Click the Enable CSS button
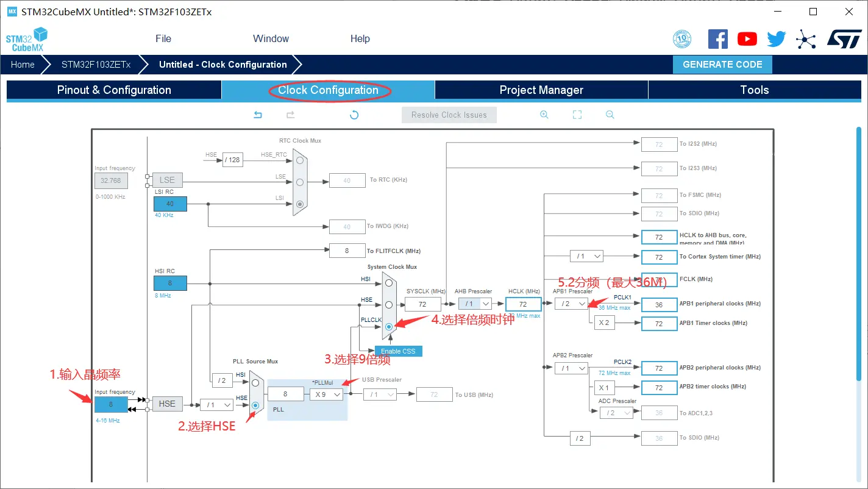This screenshot has height=489, width=868. click(x=398, y=351)
